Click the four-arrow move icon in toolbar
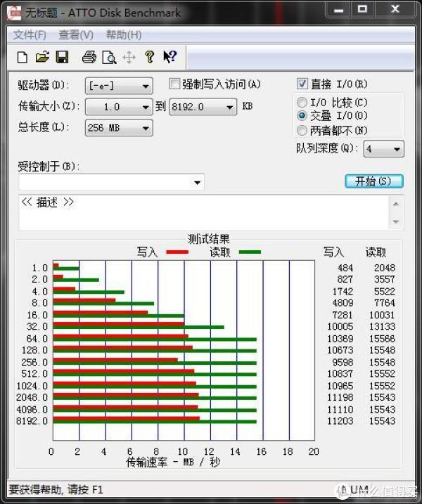This screenshot has height=504, width=422. (x=129, y=58)
